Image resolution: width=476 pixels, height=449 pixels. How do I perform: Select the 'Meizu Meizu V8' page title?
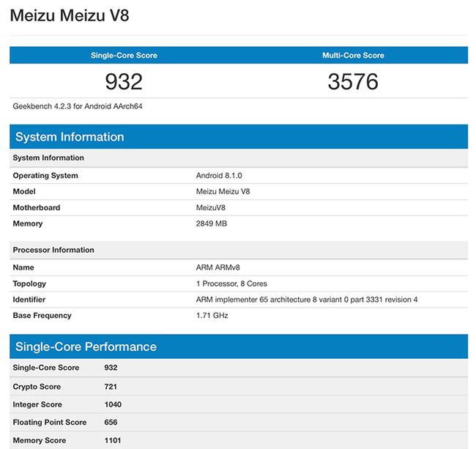click(70, 15)
